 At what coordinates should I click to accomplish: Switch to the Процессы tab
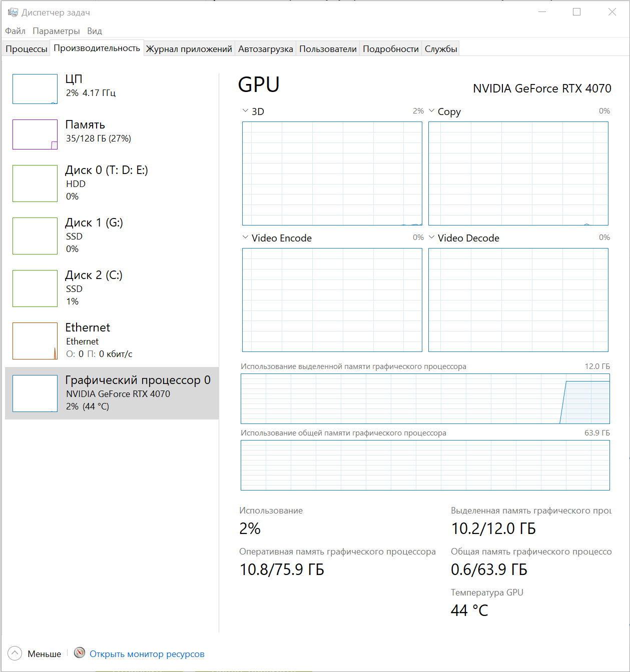coord(27,48)
